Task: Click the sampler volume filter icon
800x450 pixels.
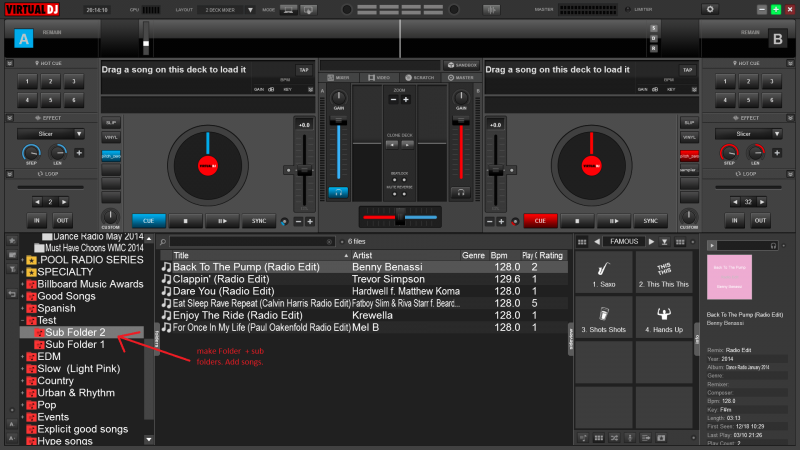Action: pyautogui.click(x=664, y=242)
